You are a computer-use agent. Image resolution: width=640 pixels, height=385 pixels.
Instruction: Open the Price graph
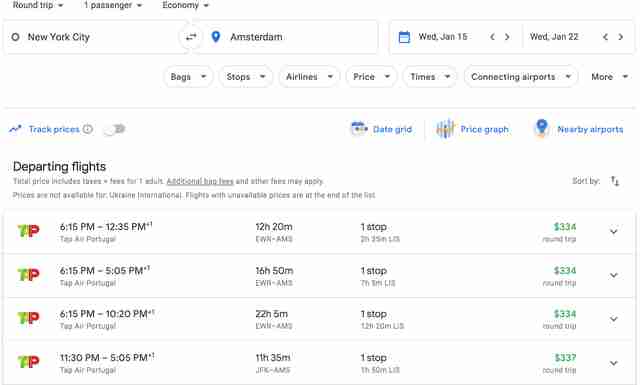pyautogui.click(x=472, y=129)
